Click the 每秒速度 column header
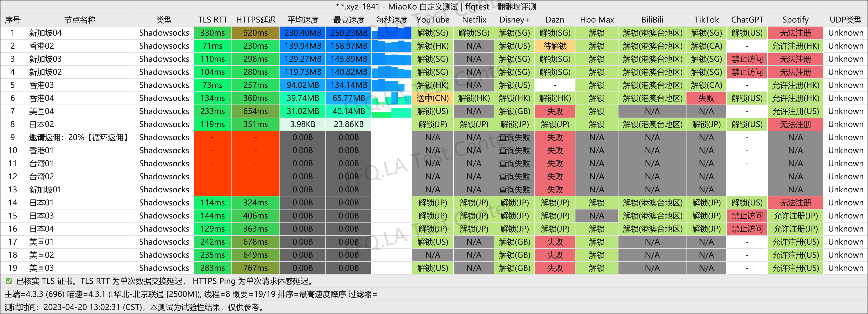This screenshot has height=314, width=868. (x=391, y=20)
